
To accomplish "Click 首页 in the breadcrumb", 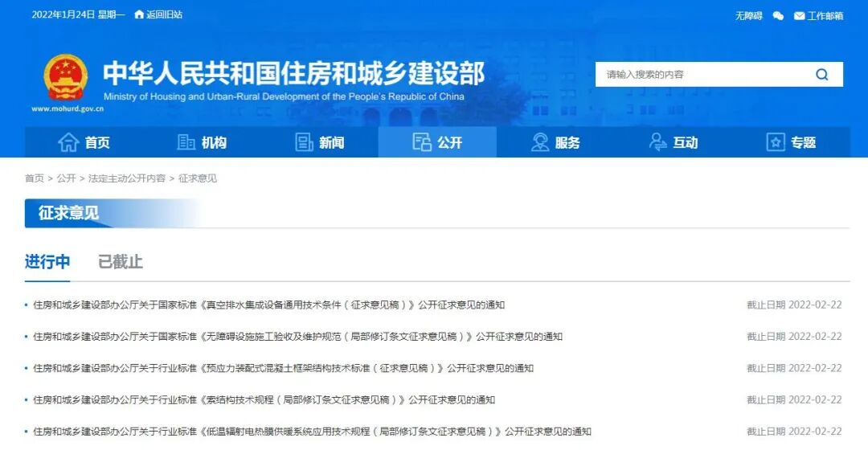I will 35,178.
